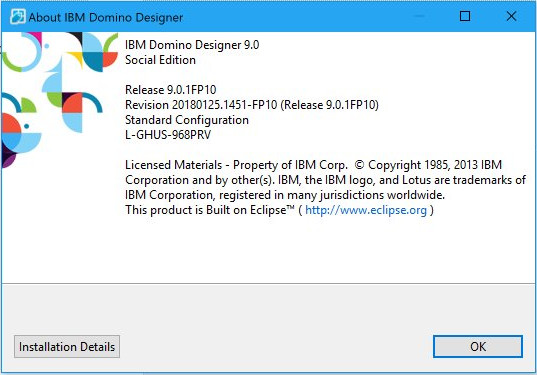
Task: Open Installation Details
Action: coord(67,347)
